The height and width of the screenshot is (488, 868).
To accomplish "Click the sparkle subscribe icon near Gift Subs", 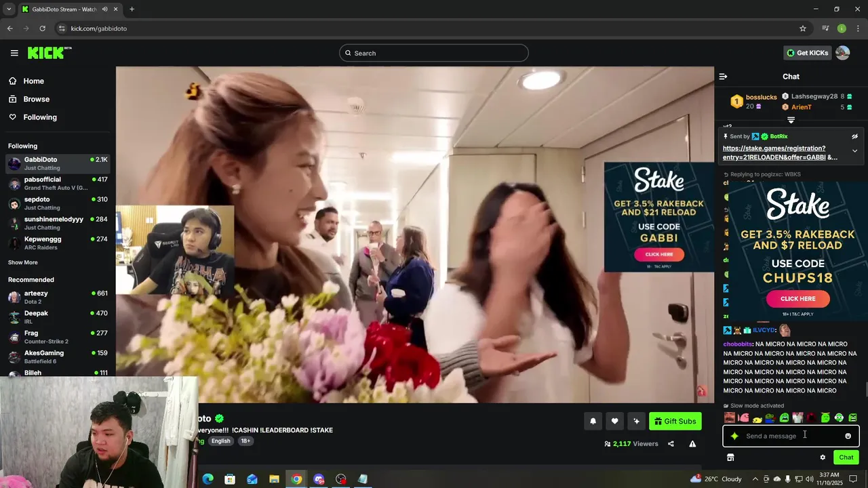I will 636,421.
